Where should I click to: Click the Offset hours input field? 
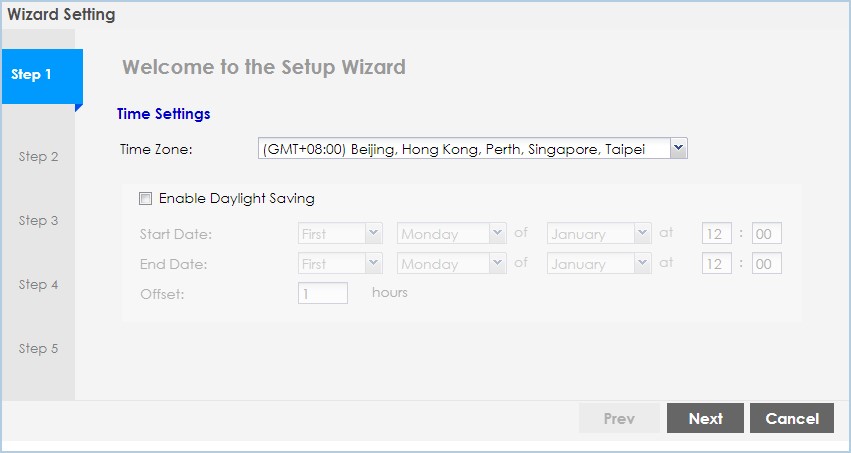322,293
